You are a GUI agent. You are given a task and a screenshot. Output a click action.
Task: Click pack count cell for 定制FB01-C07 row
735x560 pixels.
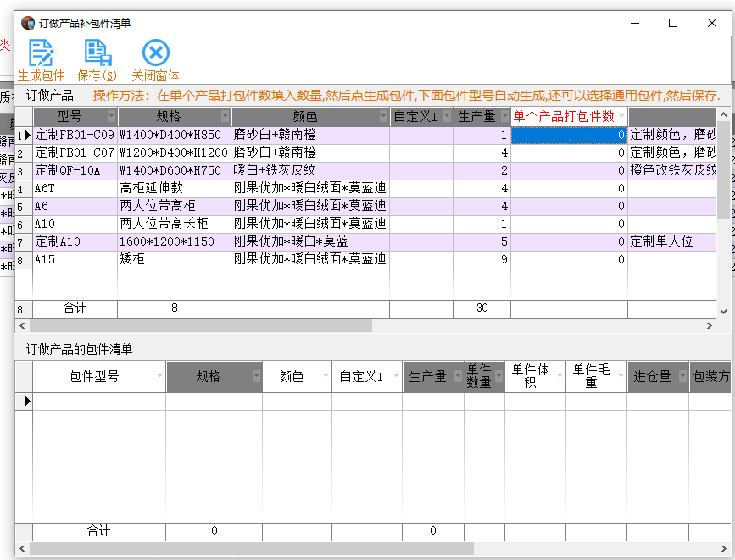click(x=569, y=152)
